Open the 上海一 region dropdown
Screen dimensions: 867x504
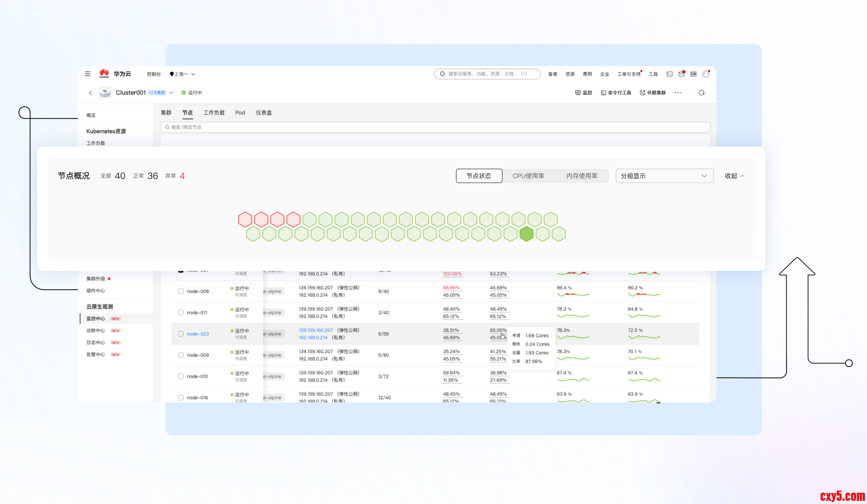tap(182, 74)
